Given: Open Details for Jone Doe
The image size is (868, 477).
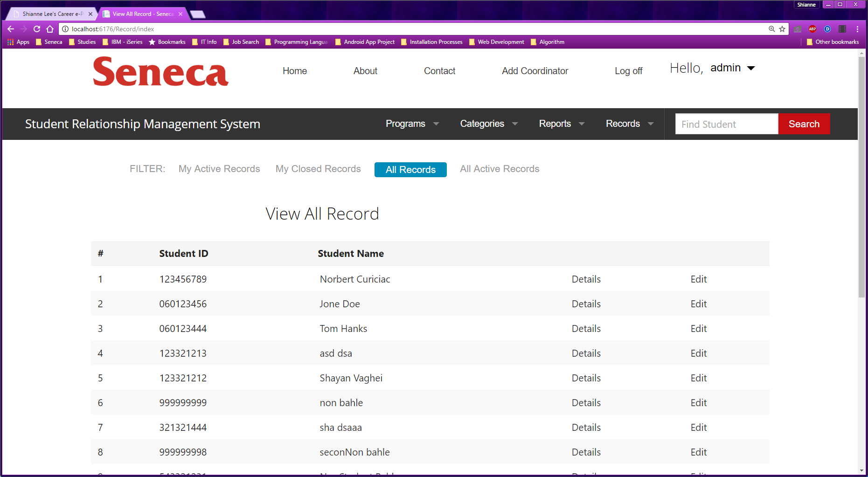Looking at the screenshot, I should pyautogui.click(x=586, y=304).
